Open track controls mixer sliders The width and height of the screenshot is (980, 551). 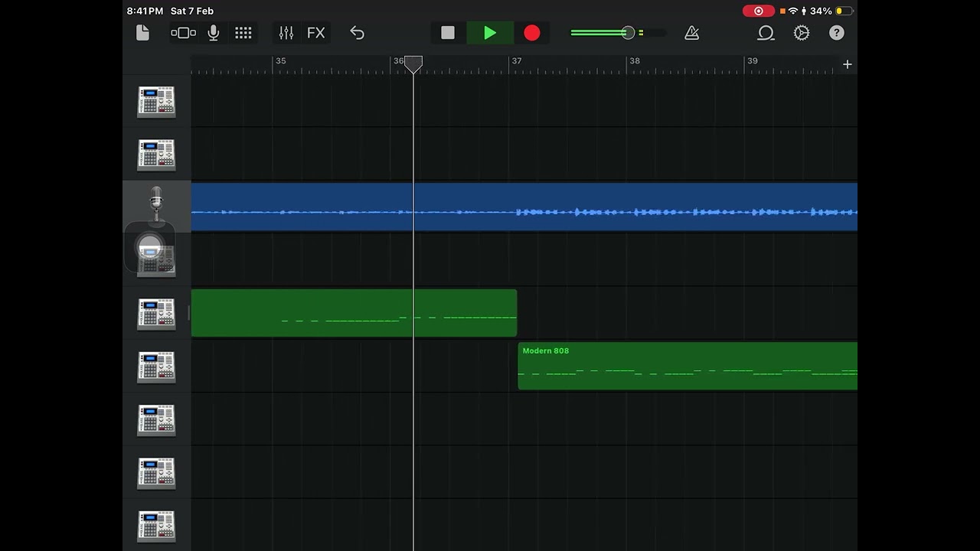click(286, 33)
